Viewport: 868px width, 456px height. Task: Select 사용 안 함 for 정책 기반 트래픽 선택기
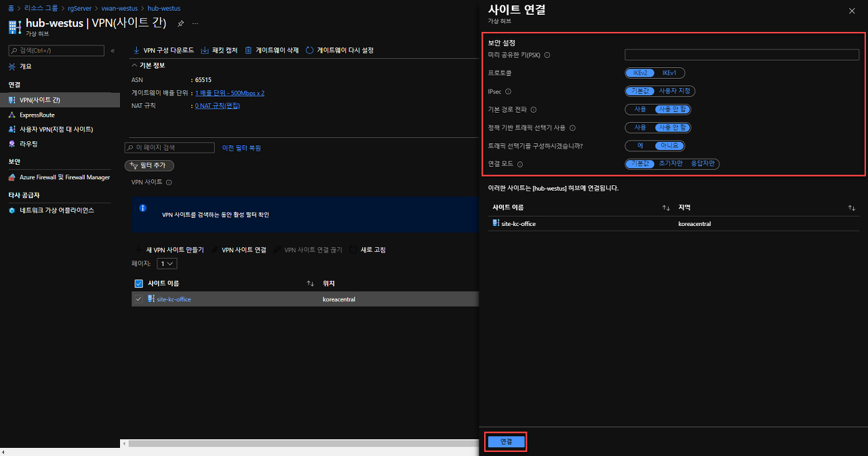coord(673,128)
